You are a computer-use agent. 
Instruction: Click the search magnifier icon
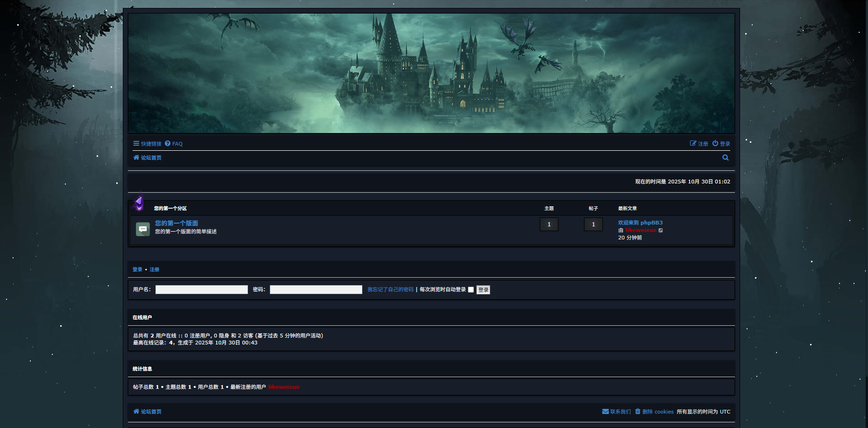725,158
